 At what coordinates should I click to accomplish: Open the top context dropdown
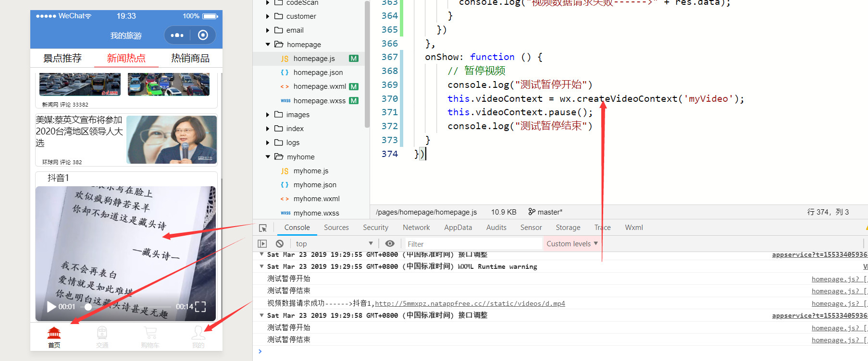tap(335, 244)
